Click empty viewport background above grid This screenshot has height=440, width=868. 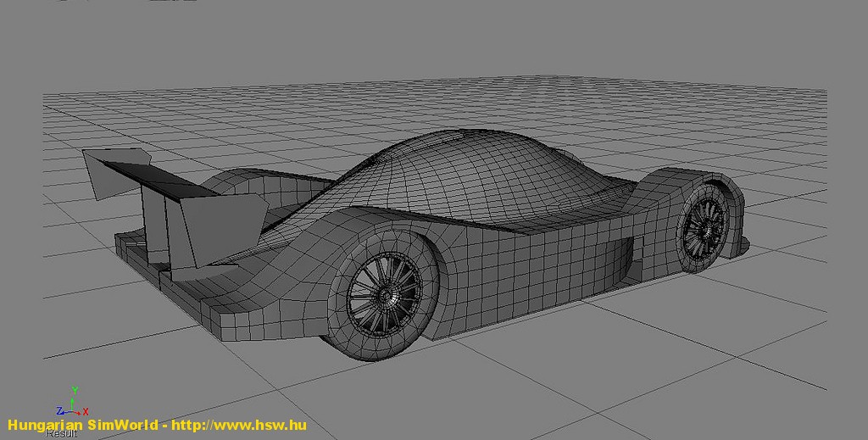coord(424,42)
